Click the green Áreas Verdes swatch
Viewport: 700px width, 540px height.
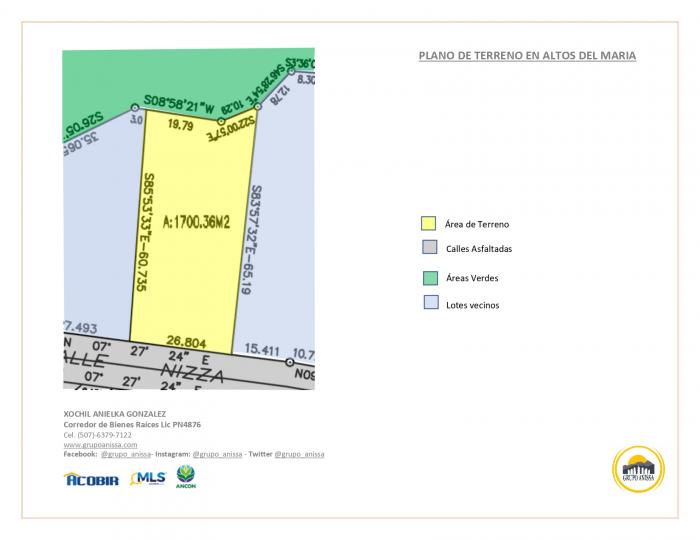tap(428, 277)
